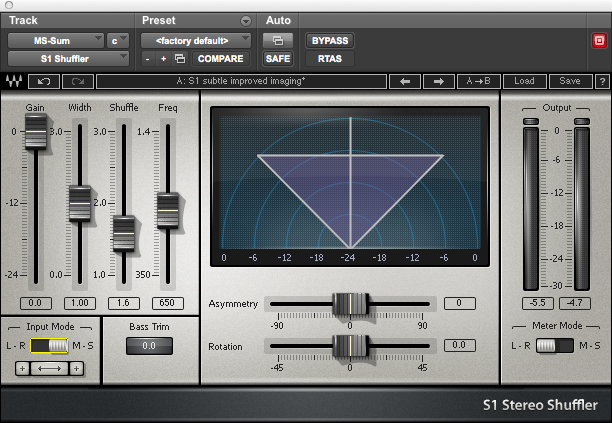Open the factory default preset dropdown
612x423 pixels.
196,41
